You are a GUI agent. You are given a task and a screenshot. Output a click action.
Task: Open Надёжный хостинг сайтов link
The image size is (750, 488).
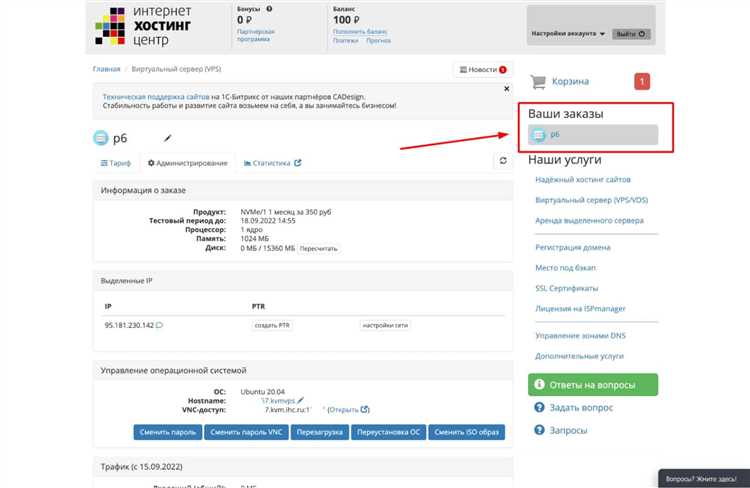click(583, 179)
